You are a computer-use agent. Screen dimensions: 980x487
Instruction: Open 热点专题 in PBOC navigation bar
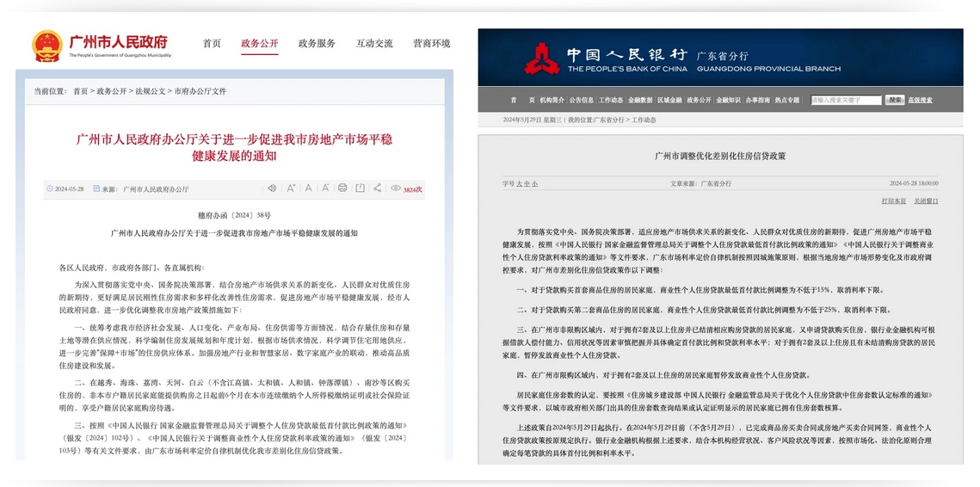[x=787, y=100]
